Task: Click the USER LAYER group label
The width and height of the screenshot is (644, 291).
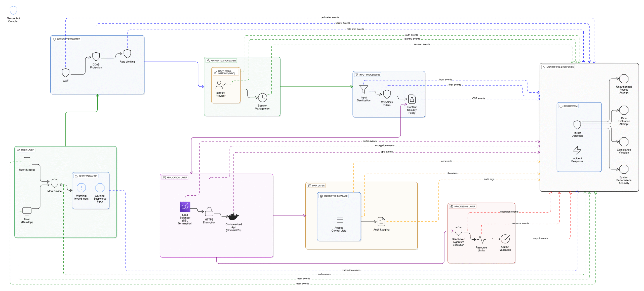Action: pos(25,150)
